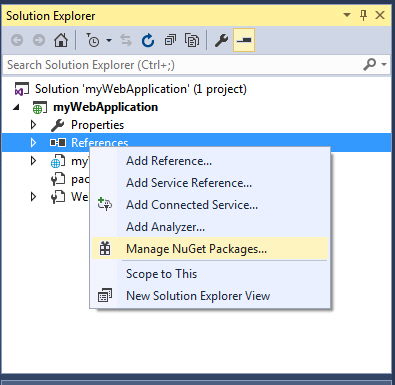Expand the Properties node
This screenshot has height=385, width=395.
click(33, 125)
